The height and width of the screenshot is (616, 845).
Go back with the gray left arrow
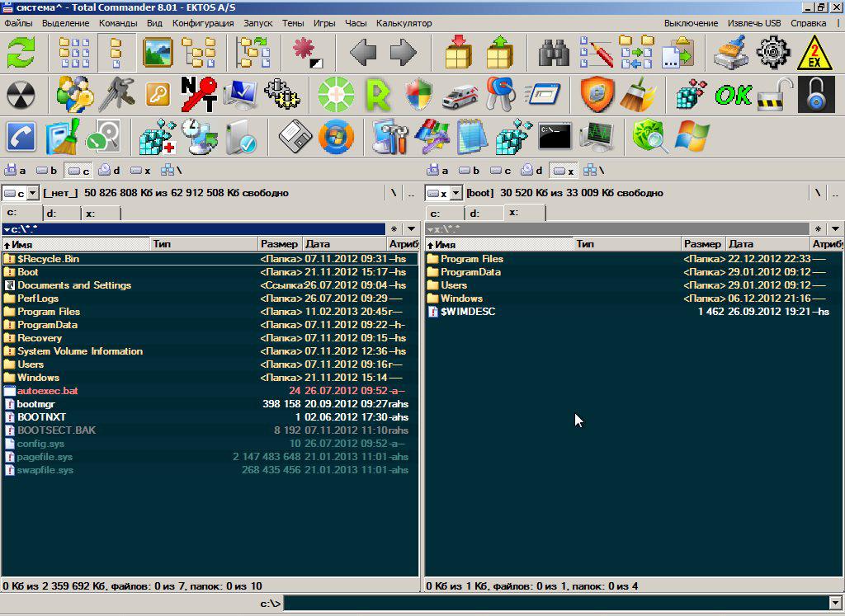(x=363, y=53)
